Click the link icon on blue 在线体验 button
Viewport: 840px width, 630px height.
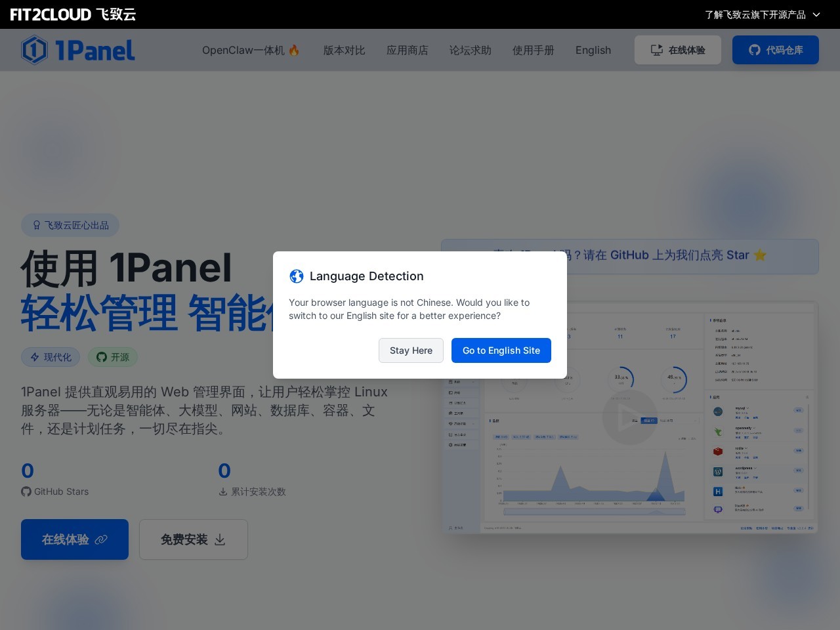[101, 539]
